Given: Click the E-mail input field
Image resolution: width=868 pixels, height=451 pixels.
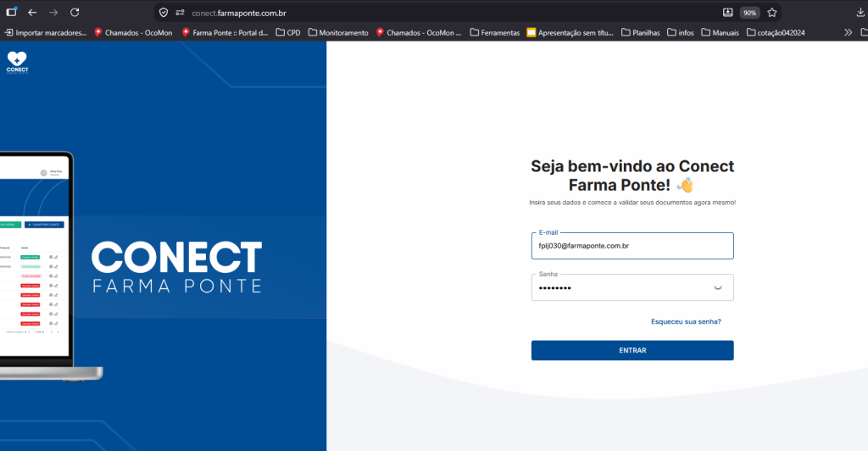Looking at the screenshot, I should (632, 246).
